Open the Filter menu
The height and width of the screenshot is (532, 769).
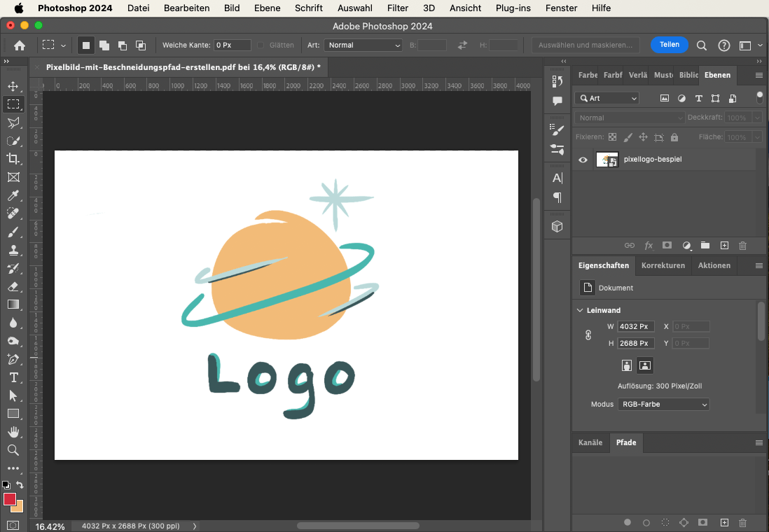(397, 8)
